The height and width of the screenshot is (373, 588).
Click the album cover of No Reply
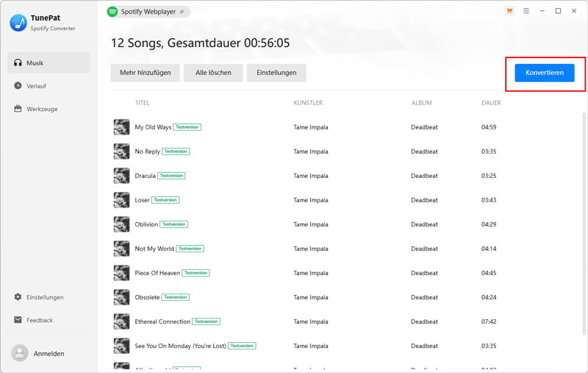point(121,152)
